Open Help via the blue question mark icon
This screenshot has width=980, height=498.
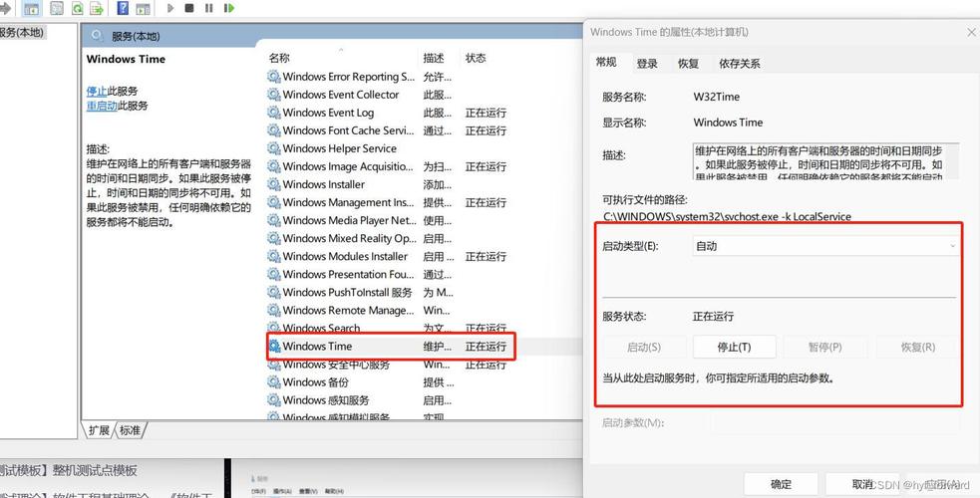pos(124,9)
